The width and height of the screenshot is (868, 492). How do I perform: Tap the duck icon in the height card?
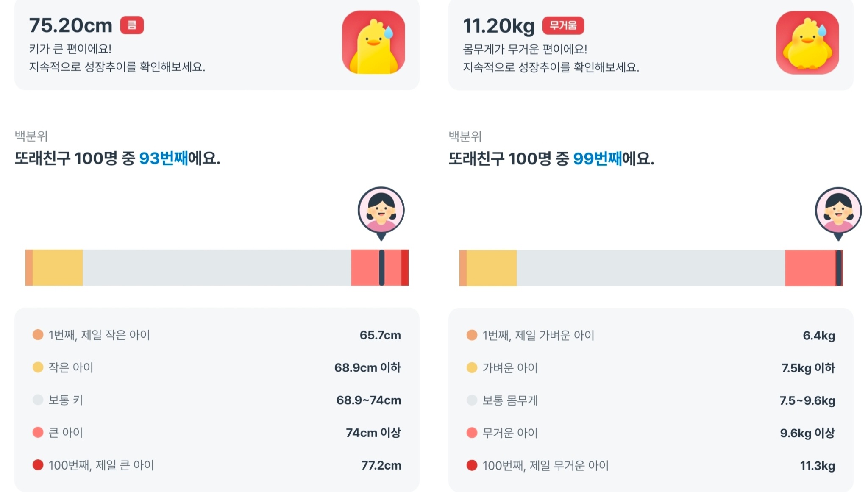click(x=373, y=42)
